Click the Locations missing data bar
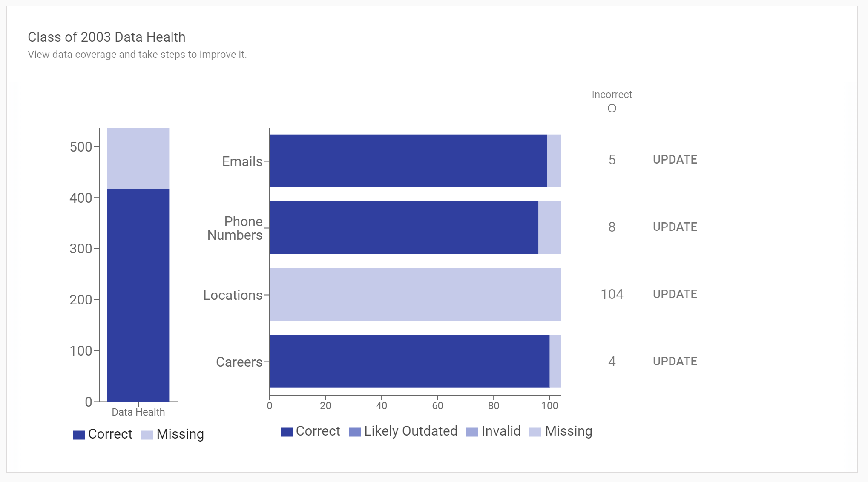Screen dimensions: 868x482 [x=415, y=295]
